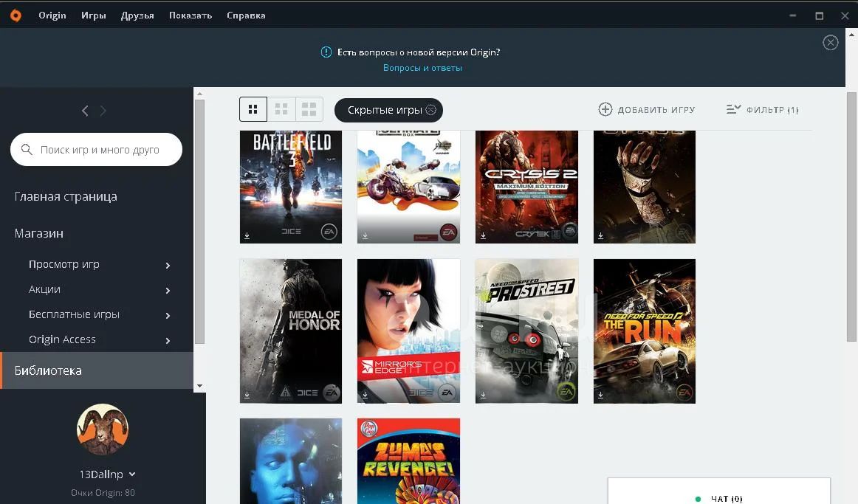Image resolution: width=858 pixels, height=504 pixels.
Task: Click the Origin logo icon
Action: 16,15
